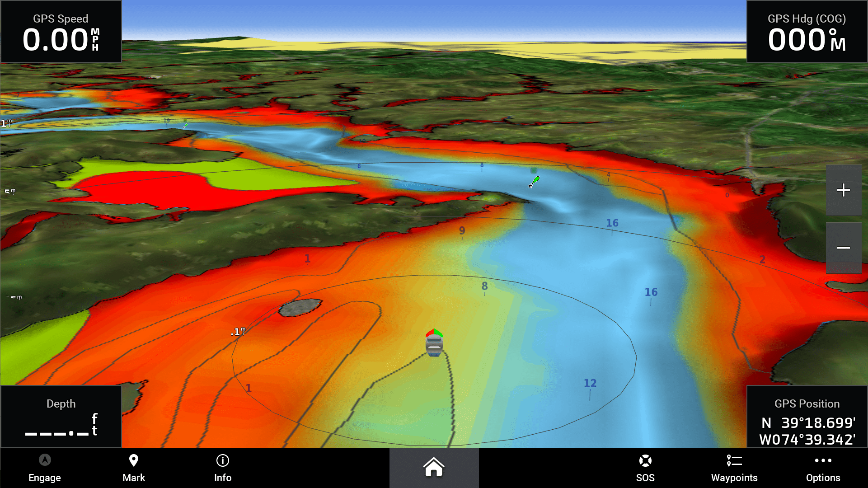
Task: Zoom in using the plus button
Action: click(844, 189)
